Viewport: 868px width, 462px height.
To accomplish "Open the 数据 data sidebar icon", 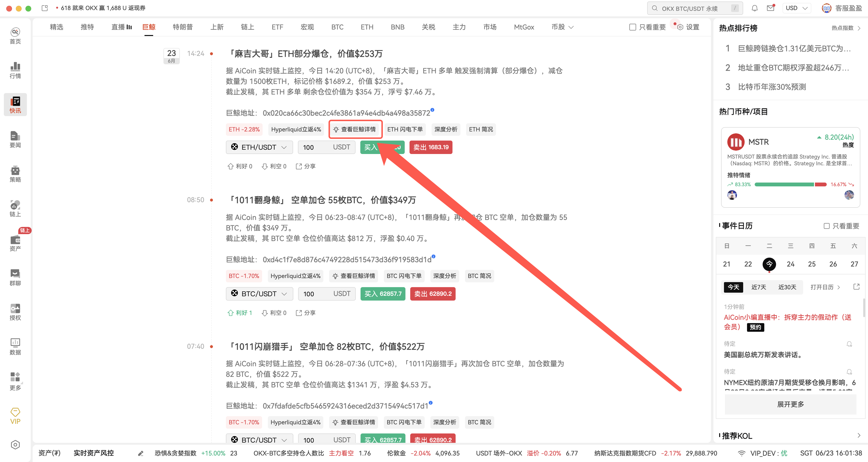I will click(15, 347).
